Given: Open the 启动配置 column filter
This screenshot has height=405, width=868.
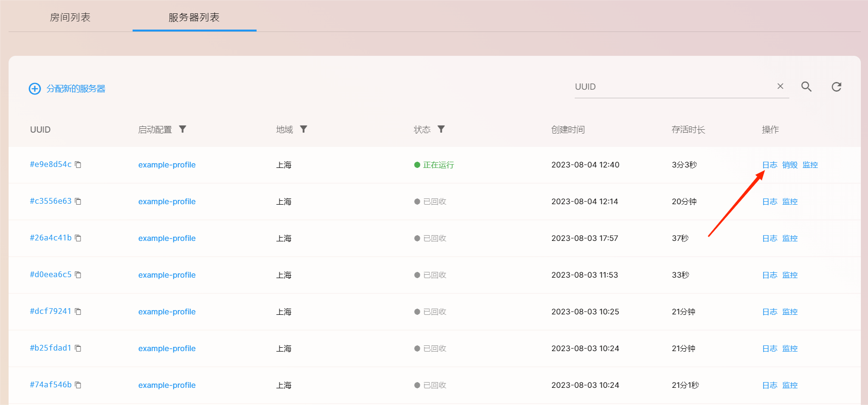Looking at the screenshot, I should (x=183, y=129).
